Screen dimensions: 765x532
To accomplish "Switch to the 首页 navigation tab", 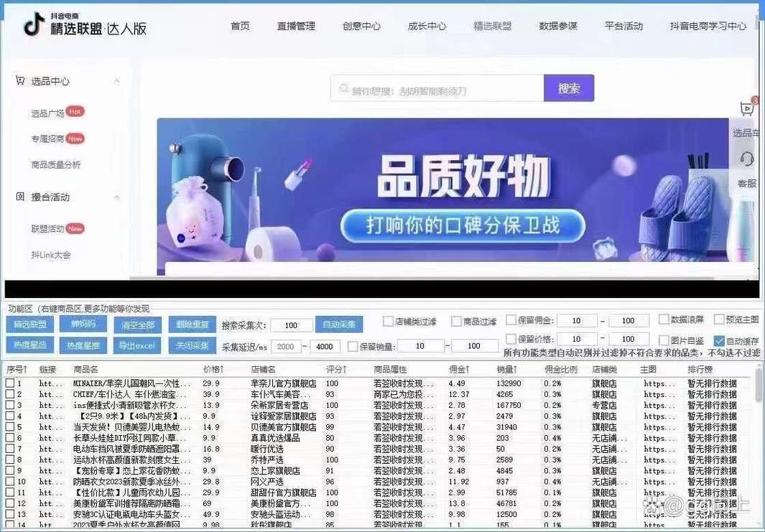I will click(x=239, y=26).
